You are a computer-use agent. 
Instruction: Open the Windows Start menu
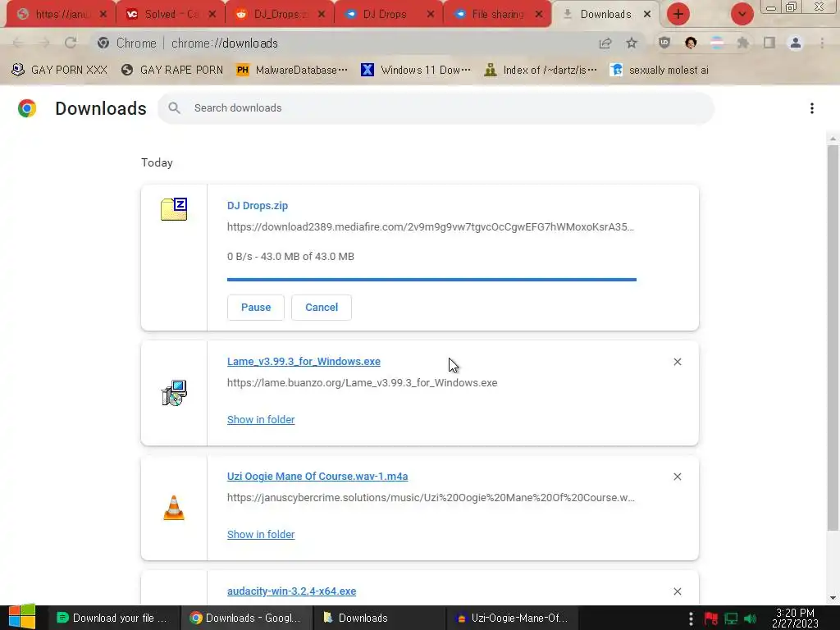[x=22, y=618]
